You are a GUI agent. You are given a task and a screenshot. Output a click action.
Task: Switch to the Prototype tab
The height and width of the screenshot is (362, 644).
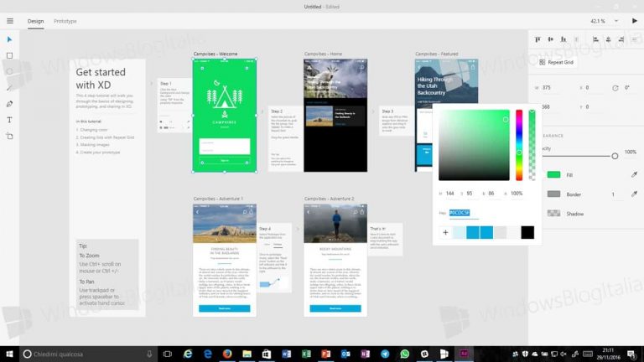pyautogui.click(x=65, y=21)
